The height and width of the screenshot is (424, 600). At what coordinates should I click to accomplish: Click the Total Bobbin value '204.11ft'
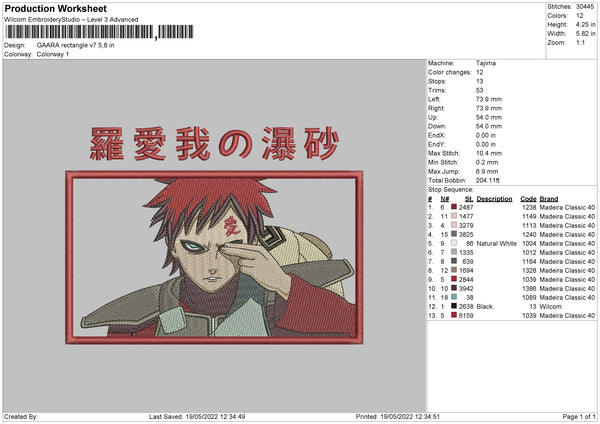pyautogui.click(x=488, y=180)
